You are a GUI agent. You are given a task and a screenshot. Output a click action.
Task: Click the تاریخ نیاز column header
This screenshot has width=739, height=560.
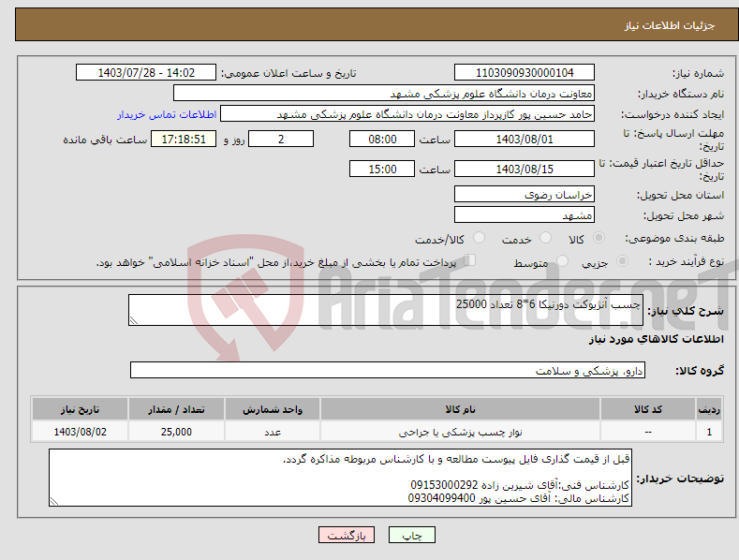[x=81, y=409]
